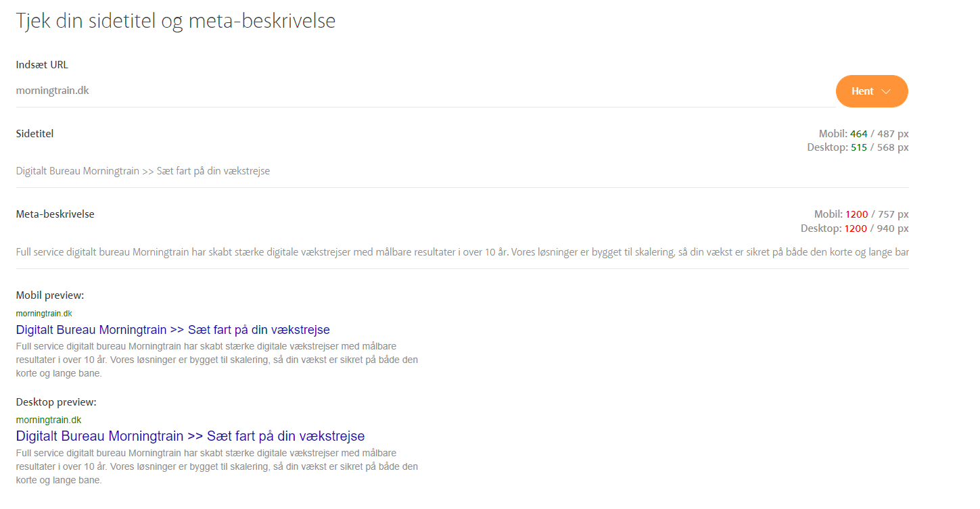This screenshot has width=980, height=509.
Task: Click the 'Tjek din sidetitel og meta-beskrivelse' heading
Action: (x=176, y=21)
